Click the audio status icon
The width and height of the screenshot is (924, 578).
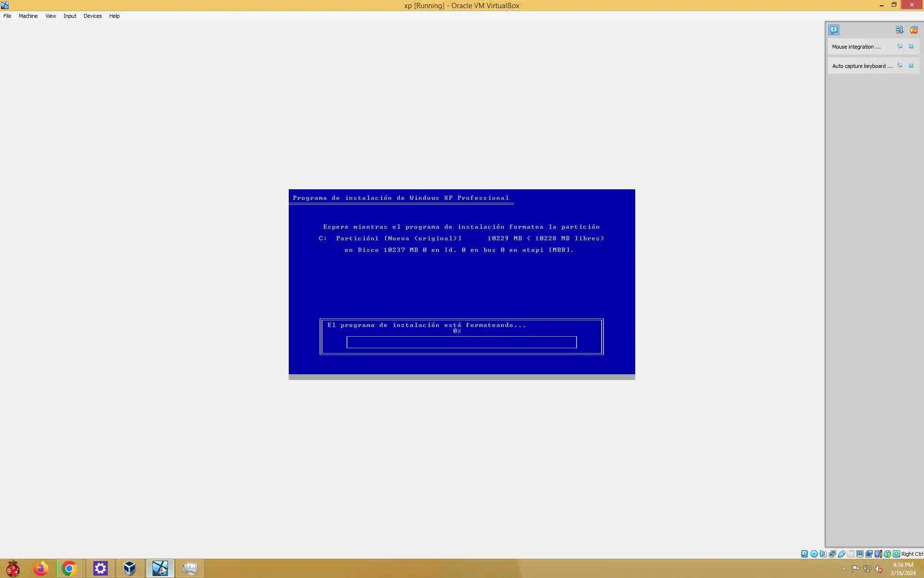coord(823,554)
